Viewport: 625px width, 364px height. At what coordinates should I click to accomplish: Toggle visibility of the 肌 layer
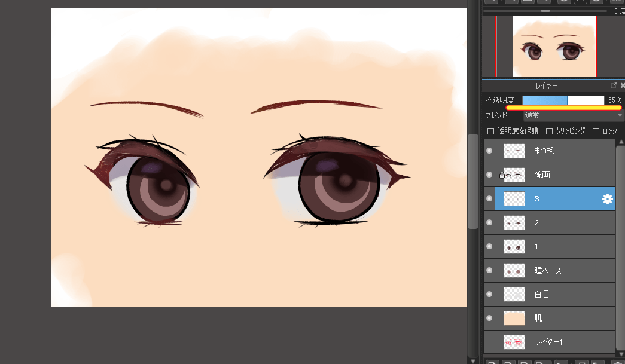(x=489, y=318)
